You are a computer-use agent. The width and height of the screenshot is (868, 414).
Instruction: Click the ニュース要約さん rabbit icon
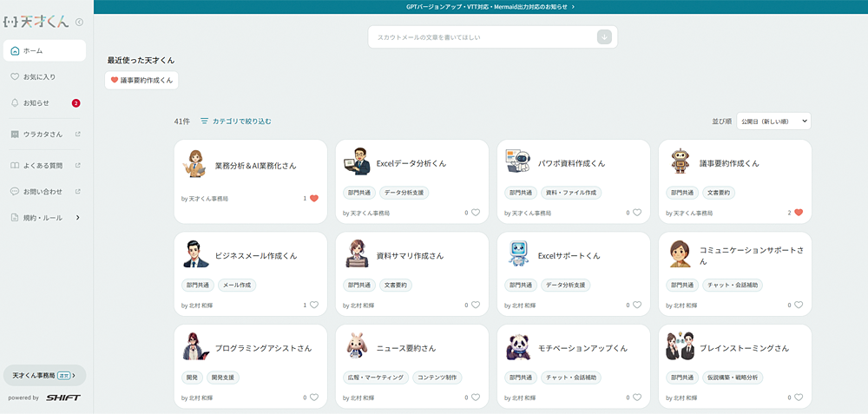(357, 347)
